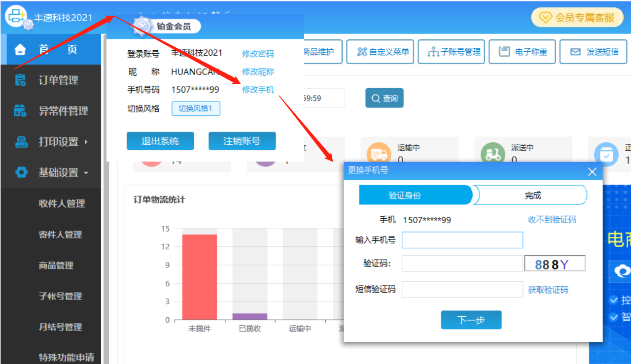Image resolution: width=631 pixels, height=364 pixels.
Task: Select the 完成 step tab
Action: (x=531, y=195)
